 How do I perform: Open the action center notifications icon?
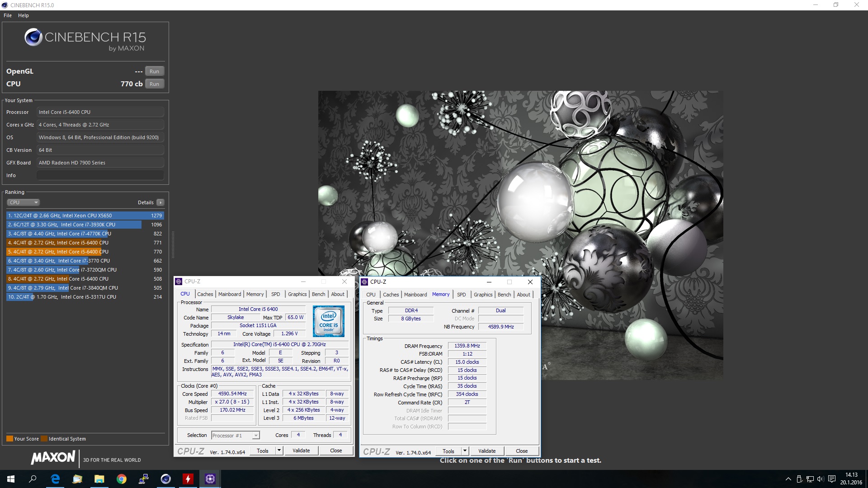pos(832,479)
